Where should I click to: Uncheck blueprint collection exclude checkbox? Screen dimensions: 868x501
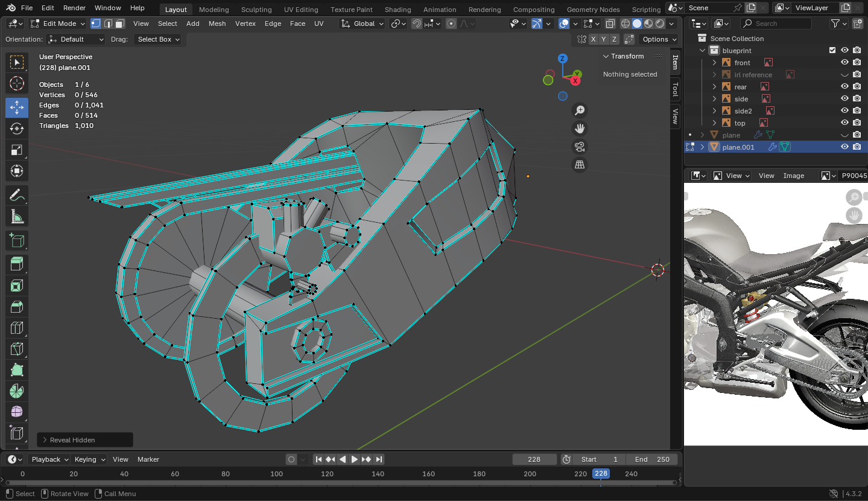832,51
